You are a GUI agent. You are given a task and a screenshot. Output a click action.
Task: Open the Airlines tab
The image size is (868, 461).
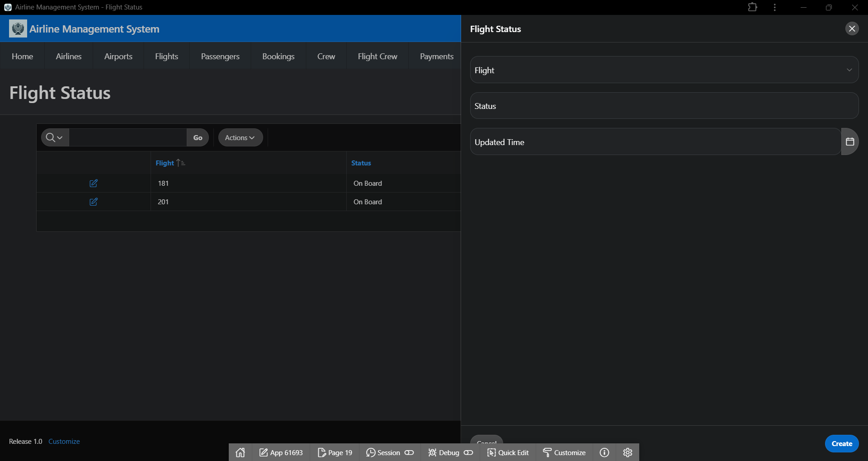[69, 56]
